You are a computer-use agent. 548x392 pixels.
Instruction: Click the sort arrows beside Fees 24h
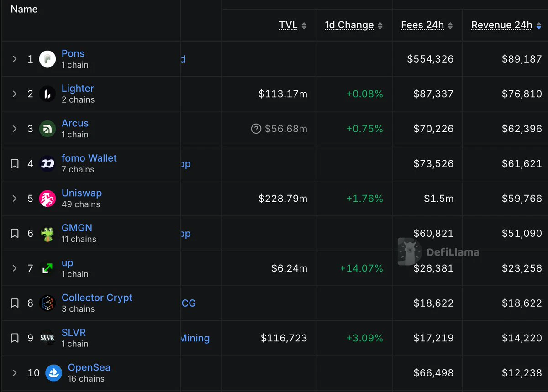pos(450,26)
